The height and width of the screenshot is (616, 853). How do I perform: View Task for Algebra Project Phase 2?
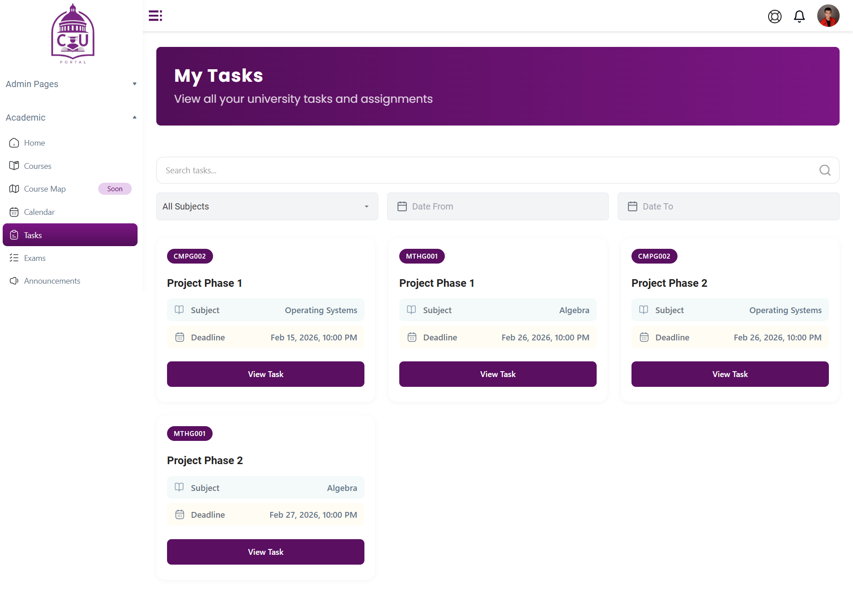click(x=265, y=552)
